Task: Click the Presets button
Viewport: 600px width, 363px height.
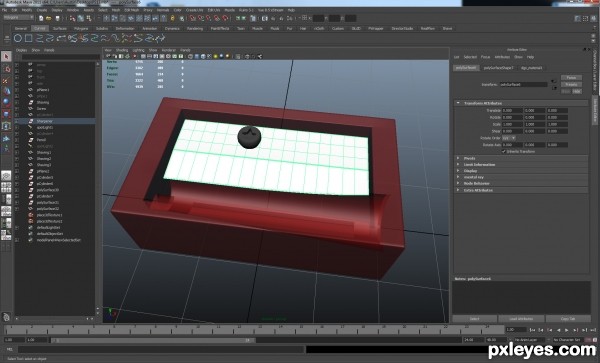Action: (x=571, y=85)
